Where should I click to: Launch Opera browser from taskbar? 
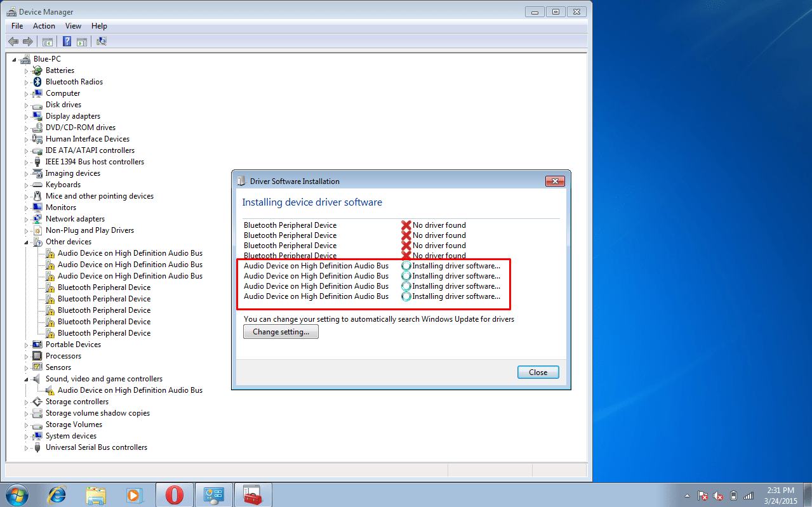pyautogui.click(x=174, y=494)
